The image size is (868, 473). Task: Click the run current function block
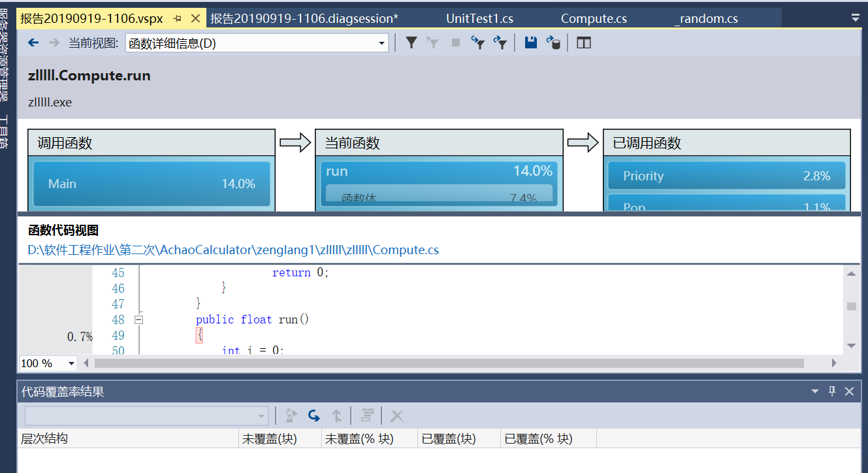tap(439, 185)
